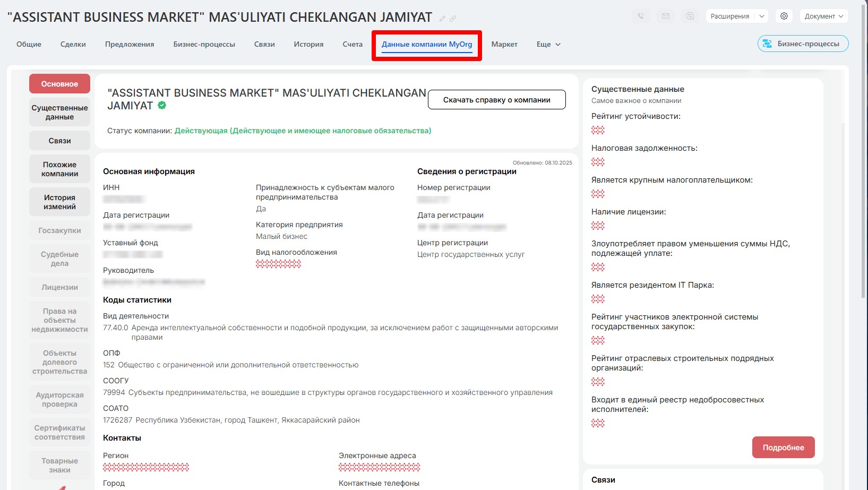The width and height of the screenshot is (868, 490).
Task: Open the Маркет tab
Action: coord(504,44)
